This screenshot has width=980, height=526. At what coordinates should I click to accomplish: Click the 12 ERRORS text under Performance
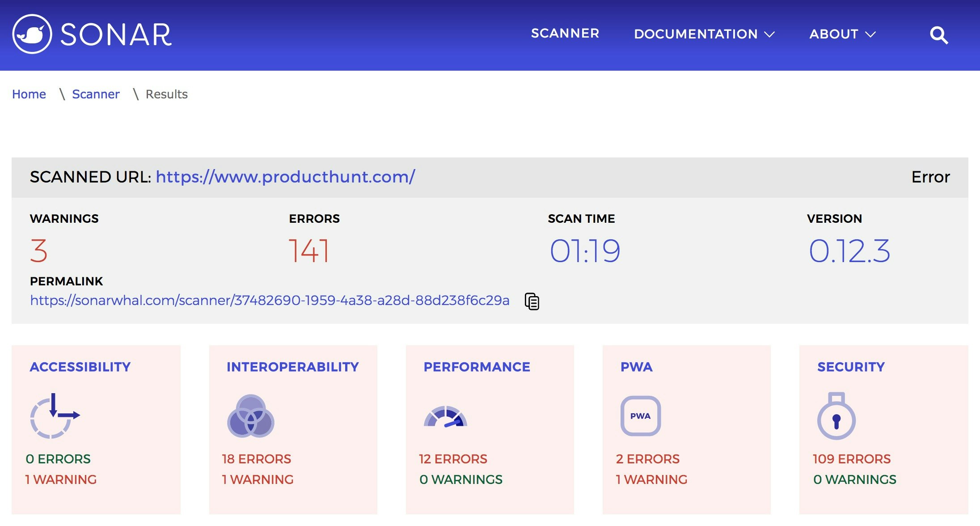tap(453, 459)
